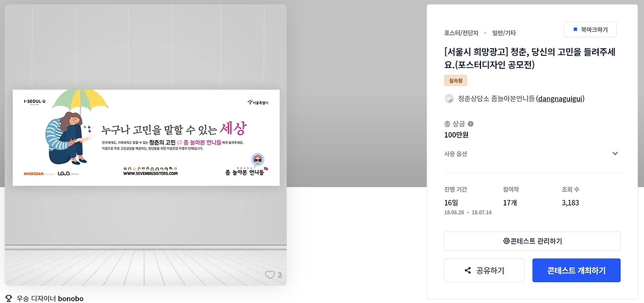Toggle 북마크하기 bookmark button
The image size is (644, 303).
pos(590,30)
